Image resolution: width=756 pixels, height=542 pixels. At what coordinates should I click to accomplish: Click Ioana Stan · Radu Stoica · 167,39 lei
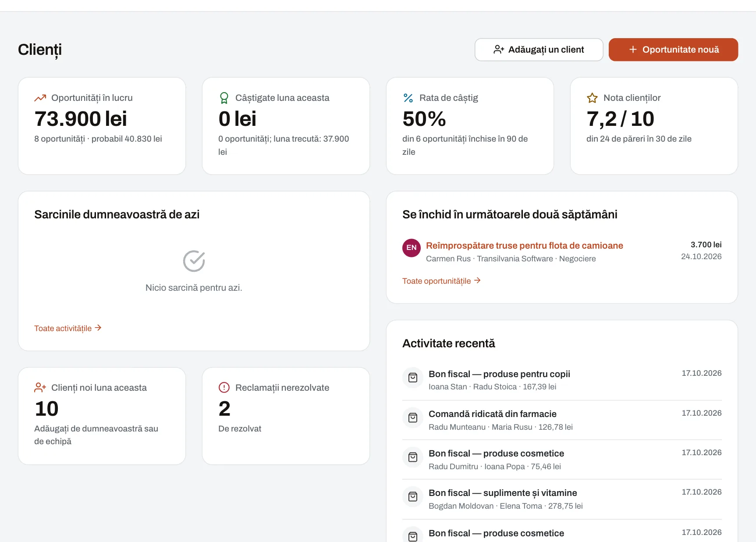pyautogui.click(x=492, y=387)
